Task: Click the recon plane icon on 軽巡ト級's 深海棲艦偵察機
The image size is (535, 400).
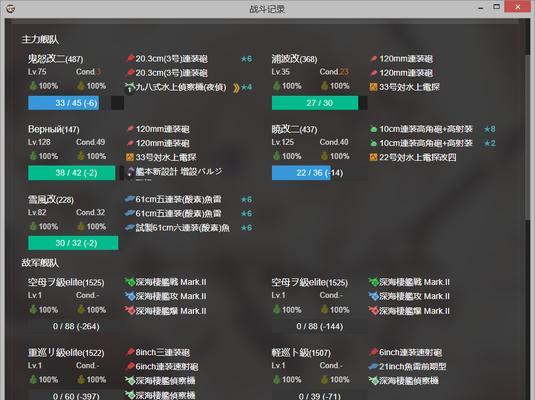Action: [x=374, y=381]
